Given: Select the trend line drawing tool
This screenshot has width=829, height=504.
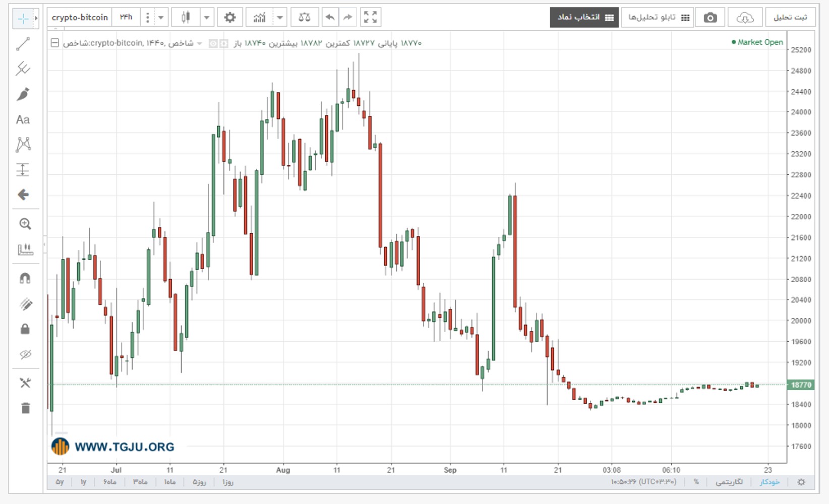Looking at the screenshot, I should click(x=23, y=44).
